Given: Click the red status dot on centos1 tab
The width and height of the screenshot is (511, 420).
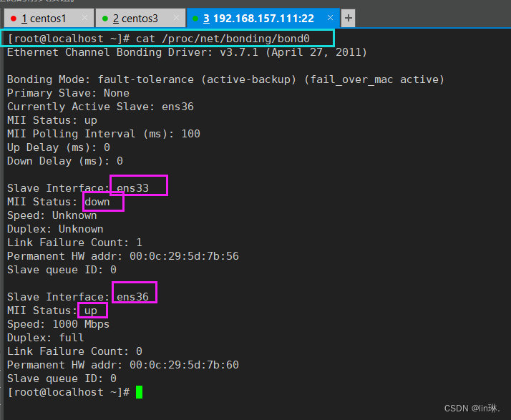Looking at the screenshot, I should tap(14, 19).
